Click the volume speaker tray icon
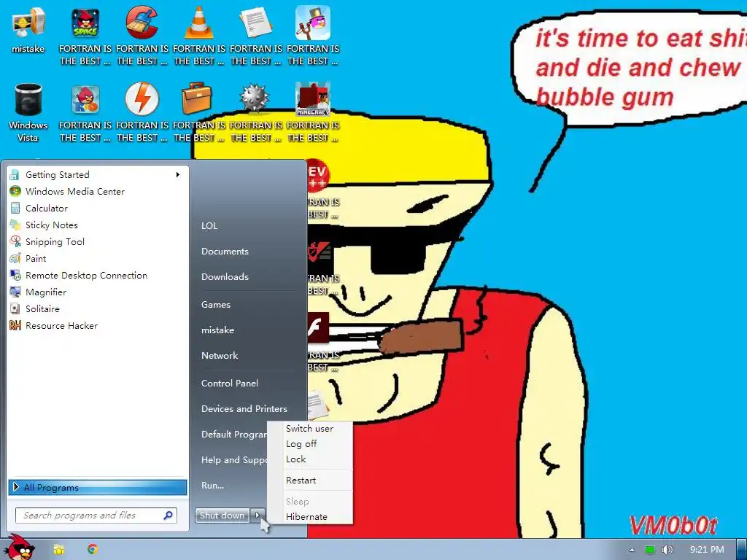Viewport: 747px width, 560px height. [667, 550]
